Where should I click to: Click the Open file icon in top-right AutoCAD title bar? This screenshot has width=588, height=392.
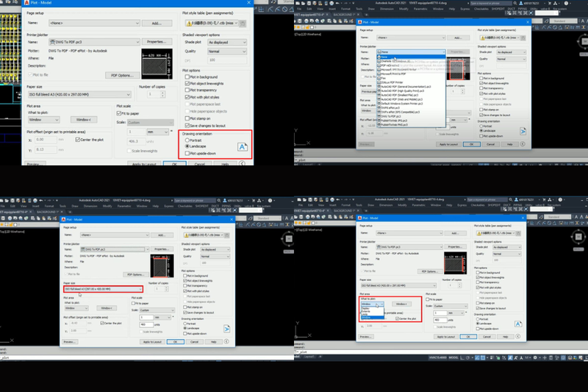pyautogui.click(x=303, y=3)
